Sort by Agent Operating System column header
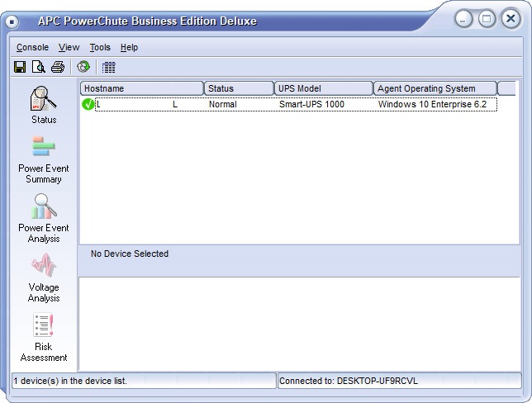532x403 pixels. coord(435,88)
